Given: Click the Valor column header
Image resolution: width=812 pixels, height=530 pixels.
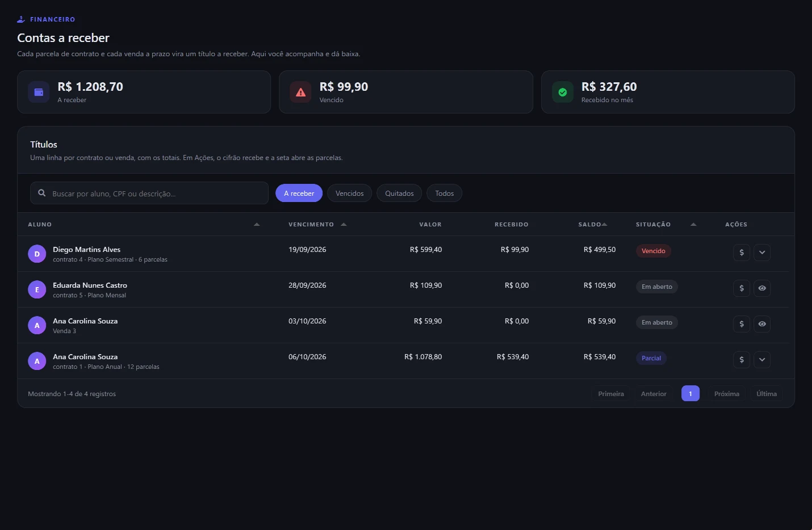Looking at the screenshot, I should click(430, 224).
